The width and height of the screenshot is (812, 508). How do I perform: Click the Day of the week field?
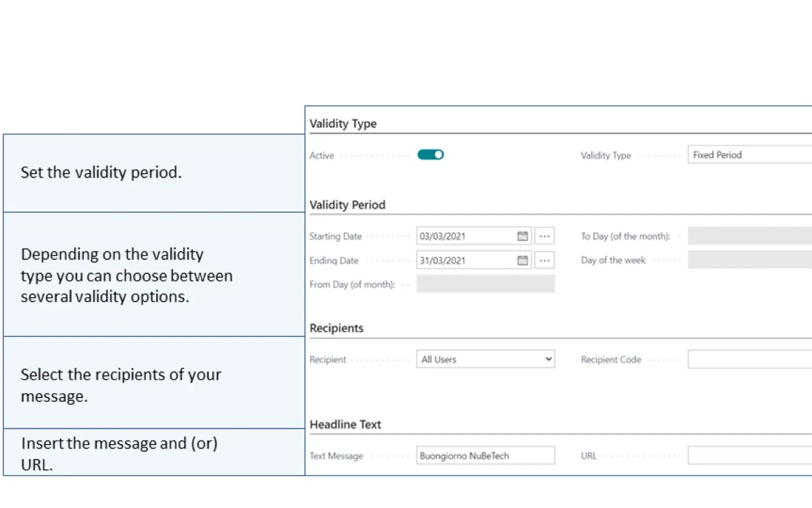[750, 260]
